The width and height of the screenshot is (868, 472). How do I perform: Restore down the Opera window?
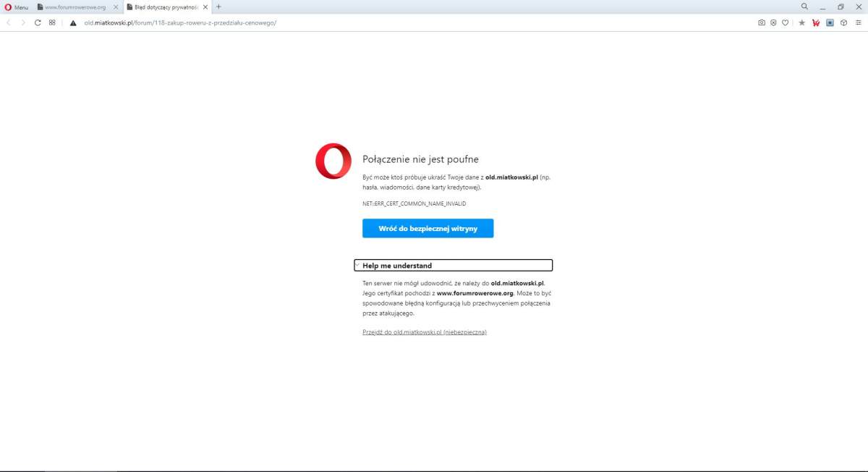point(841,7)
